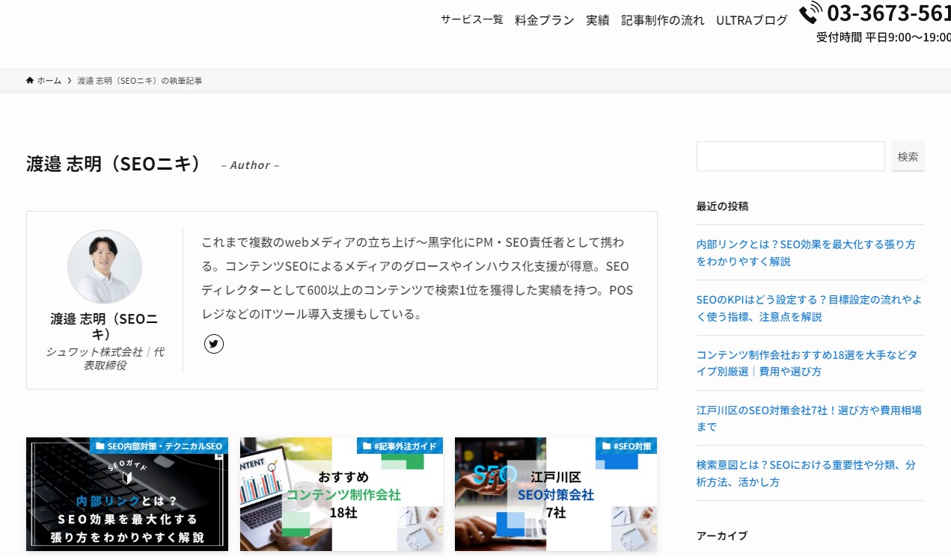Click the chevron separator after ホーム breadcrumb
951x560 pixels.
click(68, 80)
